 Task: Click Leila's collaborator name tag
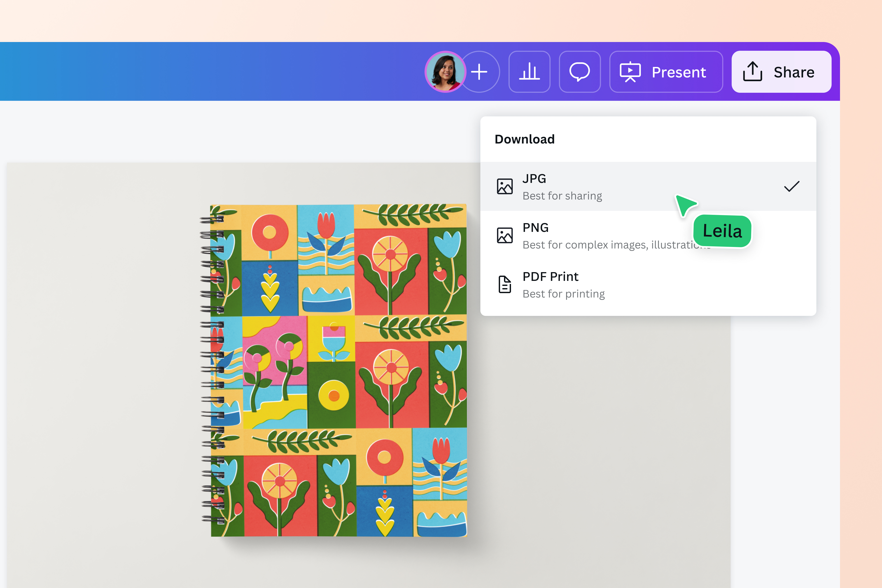722,231
